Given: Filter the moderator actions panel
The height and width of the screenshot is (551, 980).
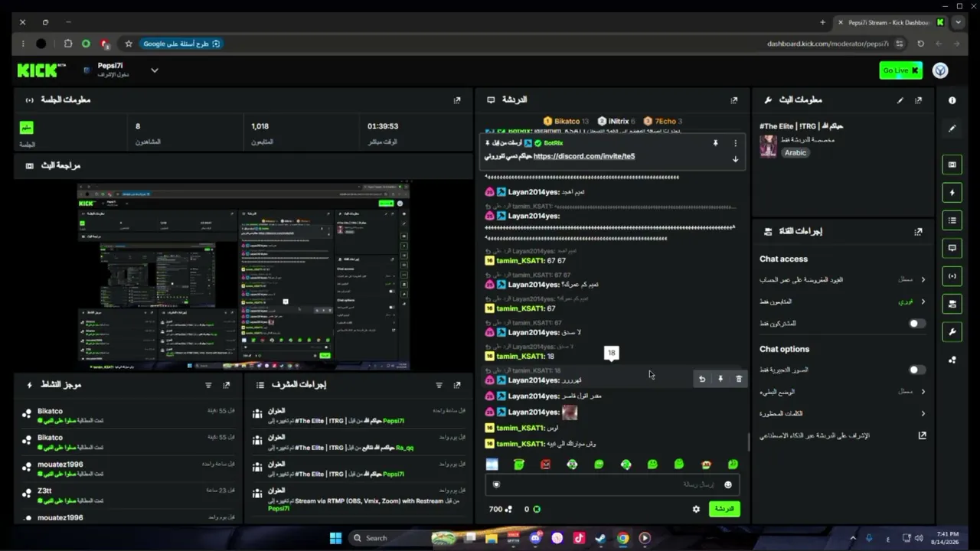Looking at the screenshot, I should (x=439, y=385).
